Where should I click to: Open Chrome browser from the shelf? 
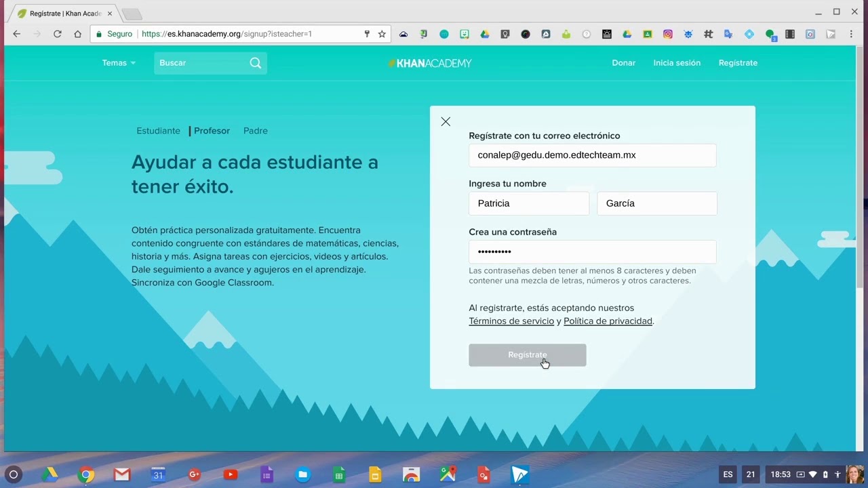pyautogui.click(x=86, y=474)
